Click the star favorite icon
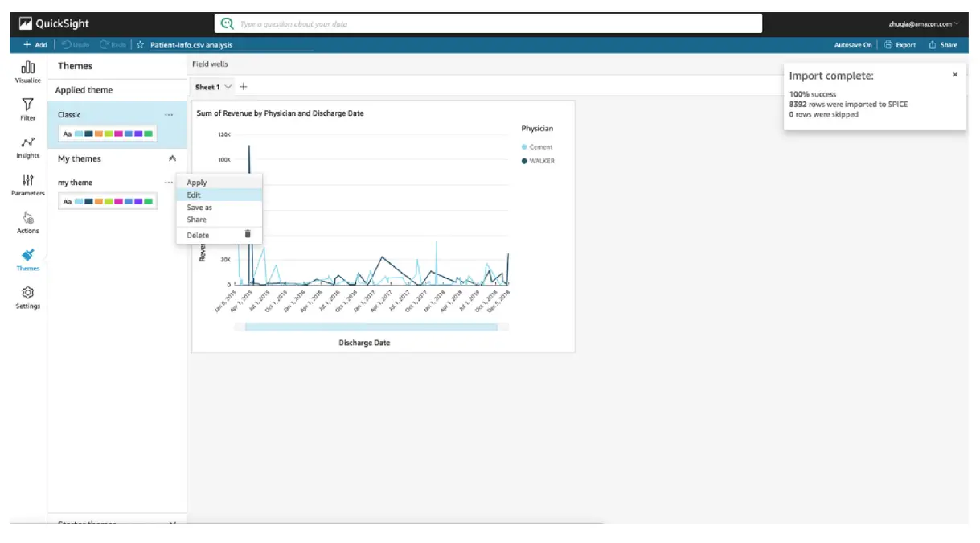This screenshot has width=980, height=543. point(140,45)
